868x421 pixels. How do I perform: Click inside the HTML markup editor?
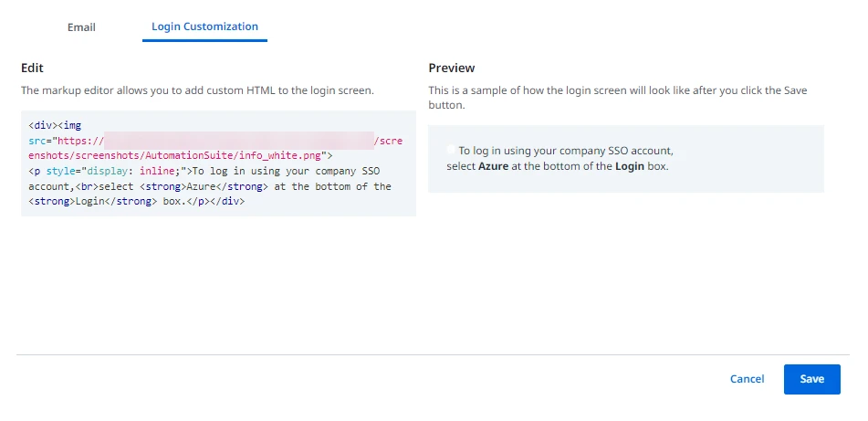[x=219, y=163]
